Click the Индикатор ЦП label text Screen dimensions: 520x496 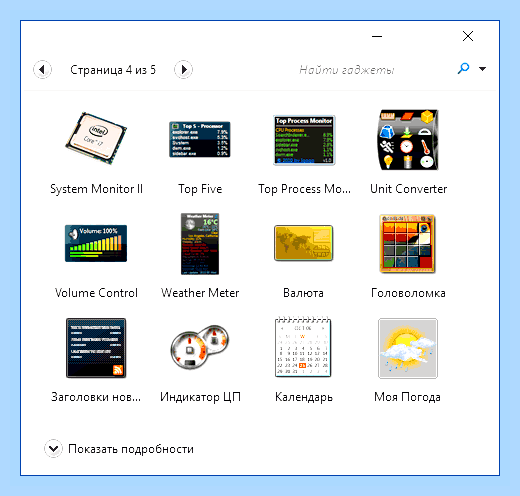pyautogui.click(x=200, y=397)
